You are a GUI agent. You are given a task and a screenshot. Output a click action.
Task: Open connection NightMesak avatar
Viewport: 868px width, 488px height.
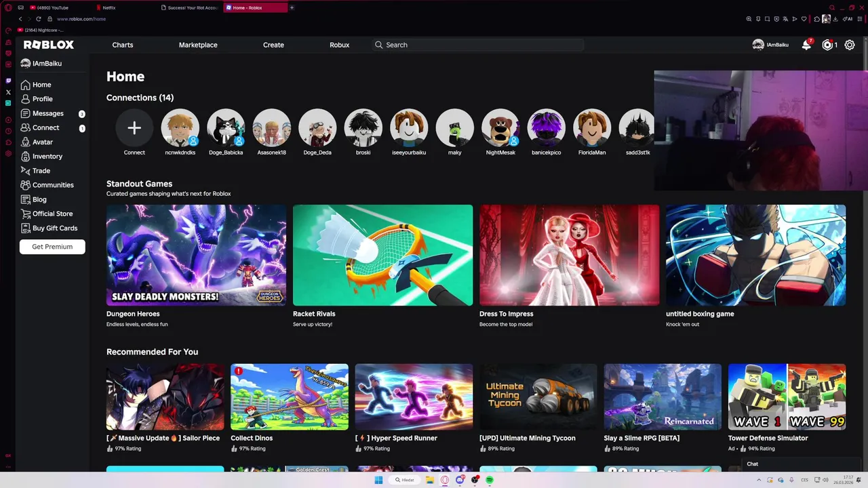(500, 127)
